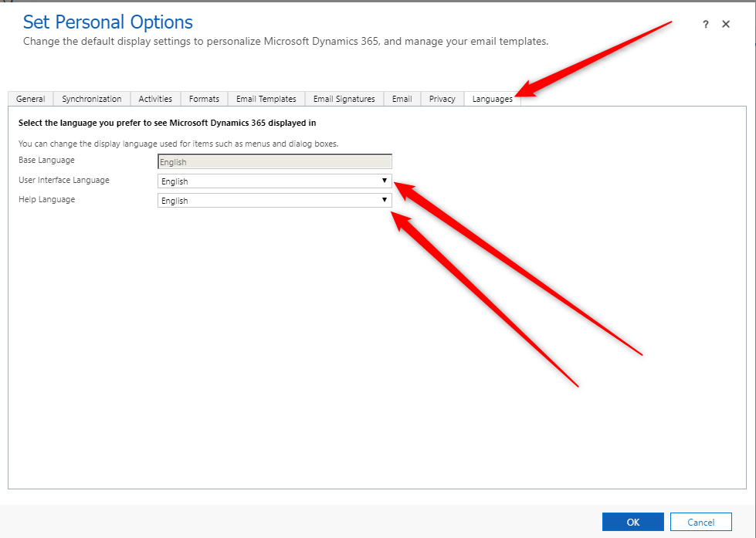Image resolution: width=756 pixels, height=538 pixels.
Task: Select the Formats tab
Action: 204,99
